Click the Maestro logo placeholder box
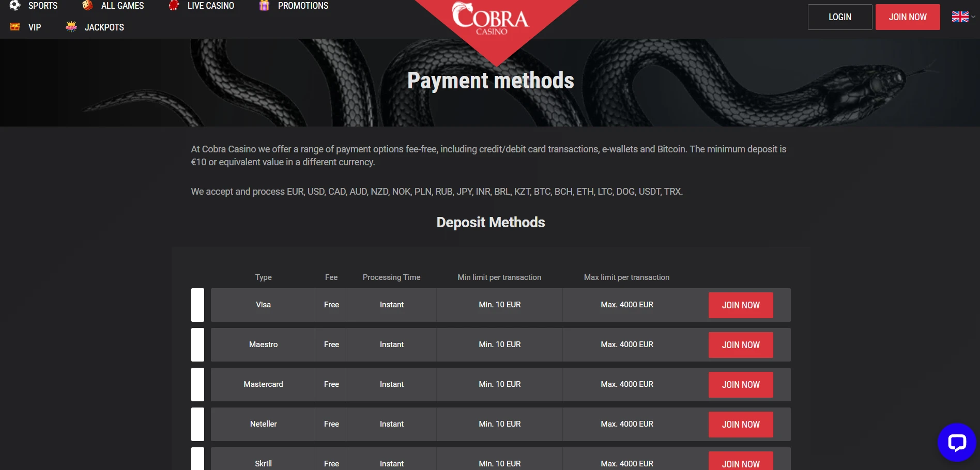Screen dimensions: 980x470 pyautogui.click(x=197, y=344)
